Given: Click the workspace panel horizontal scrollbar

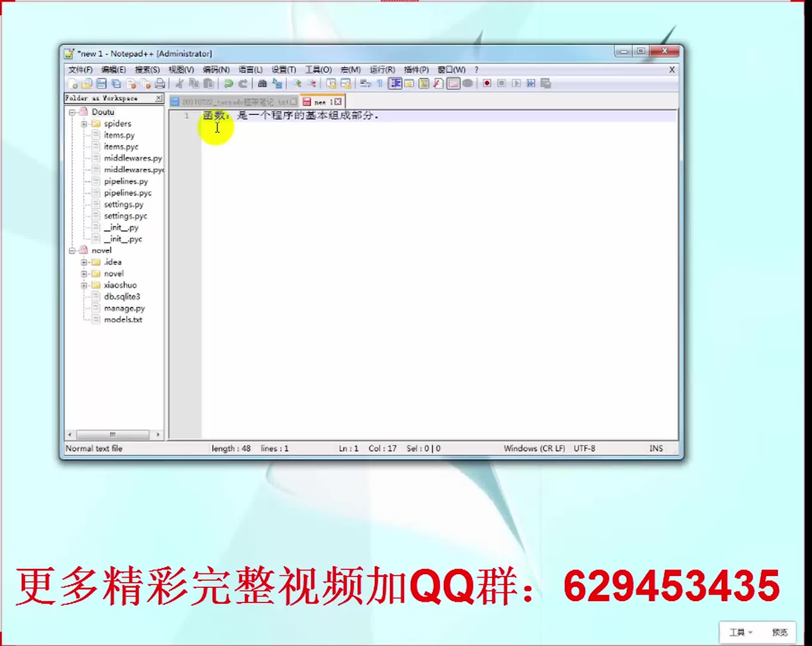Looking at the screenshot, I should click(x=113, y=435).
